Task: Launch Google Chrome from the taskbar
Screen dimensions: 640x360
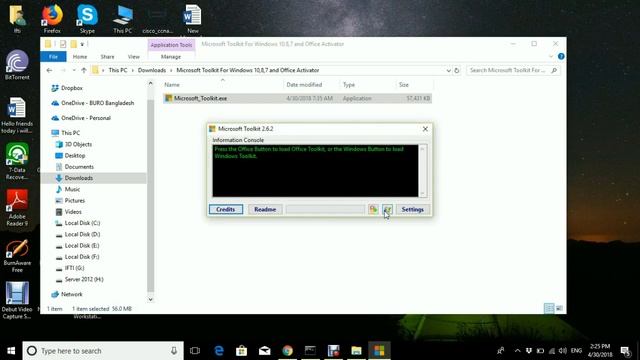Action: 287,351
